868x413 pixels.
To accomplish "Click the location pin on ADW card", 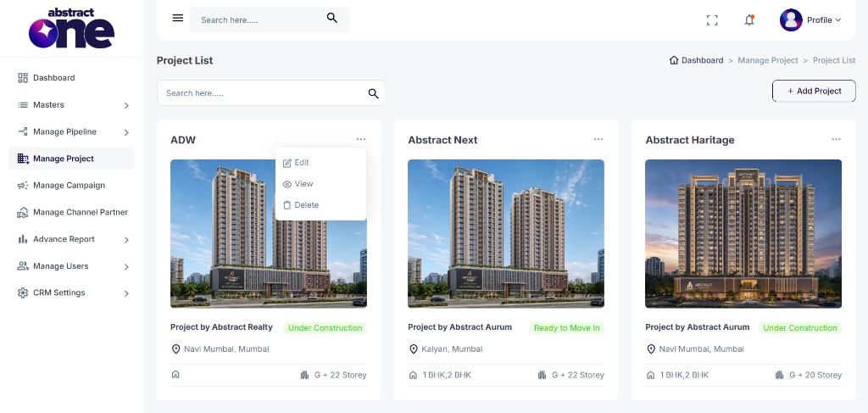I will tap(176, 349).
